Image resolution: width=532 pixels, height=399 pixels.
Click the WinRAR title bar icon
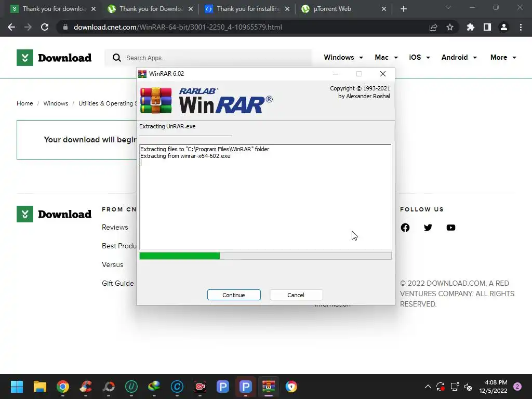point(142,74)
